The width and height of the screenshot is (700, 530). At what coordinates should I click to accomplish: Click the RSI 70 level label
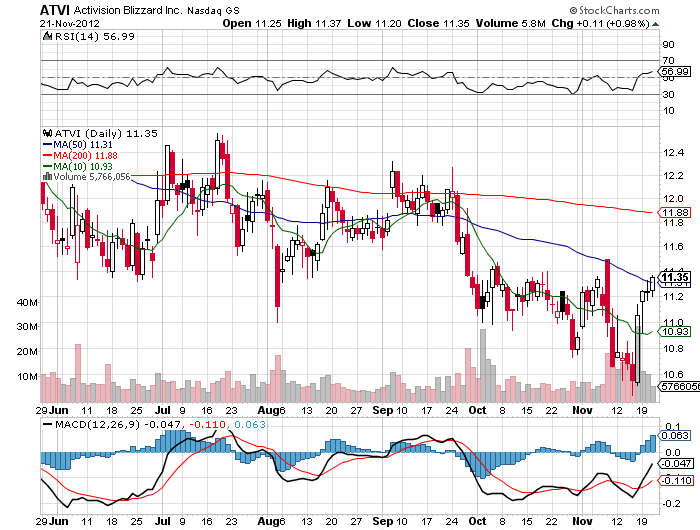tap(668, 60)
